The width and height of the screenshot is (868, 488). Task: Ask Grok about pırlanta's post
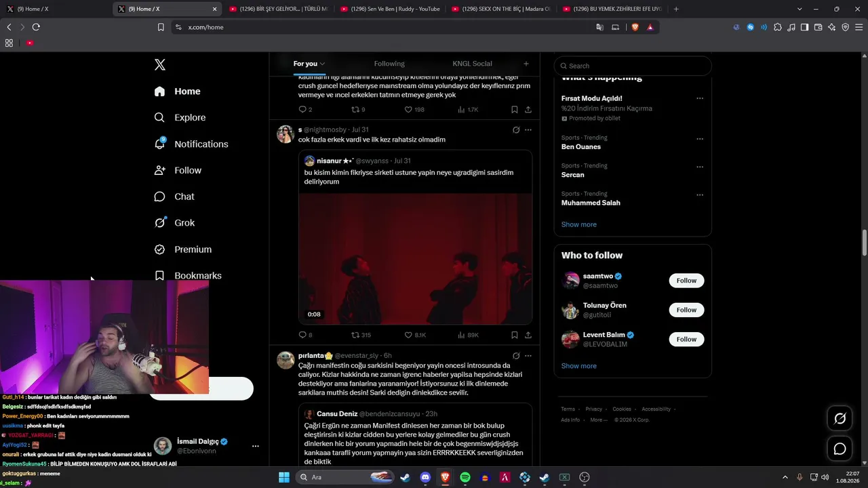coord(516,356)
